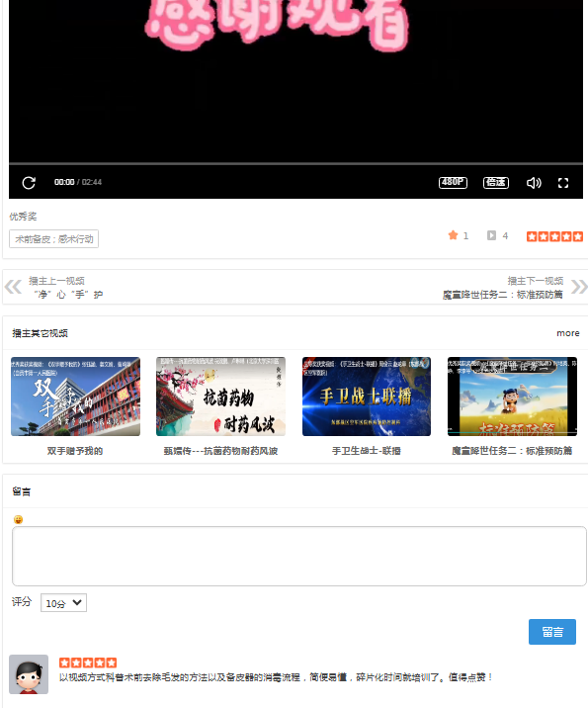This screenshot has height=708, width=588.
Task: Click the 优秀奖 award label
Action: 23,217
